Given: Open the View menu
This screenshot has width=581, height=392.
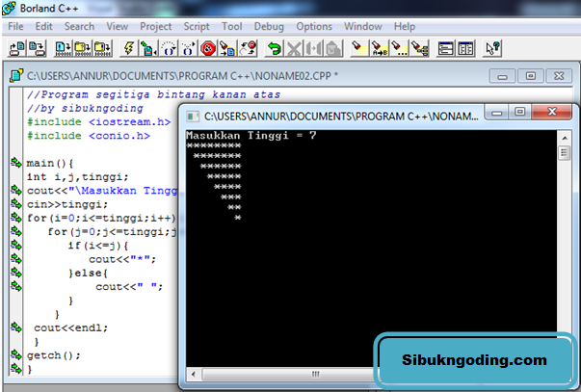Looking at the screenshot, I should click(118, 27).
